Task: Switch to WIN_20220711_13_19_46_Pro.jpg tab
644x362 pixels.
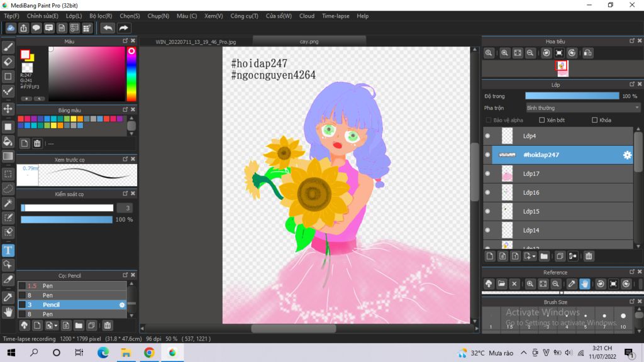Action: tap(196, 42)
